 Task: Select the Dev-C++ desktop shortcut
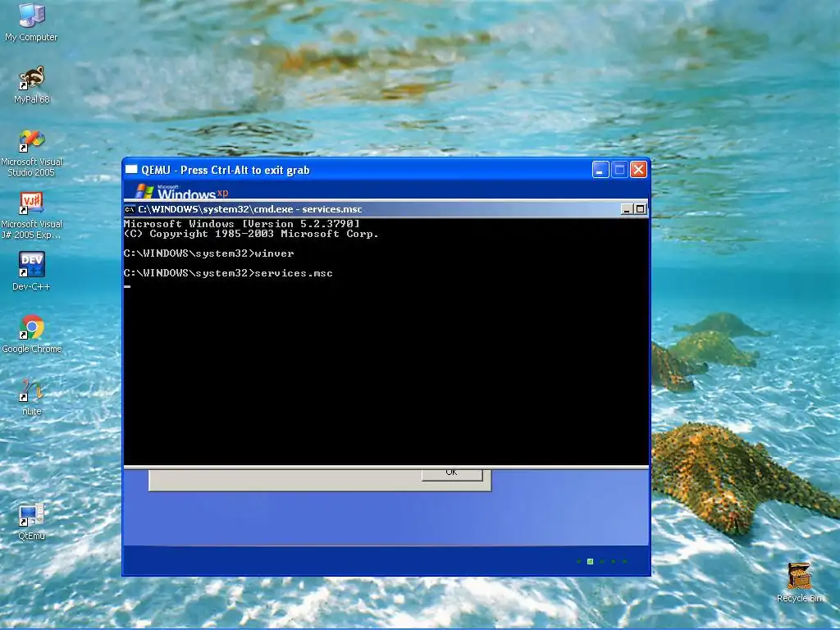31,271
